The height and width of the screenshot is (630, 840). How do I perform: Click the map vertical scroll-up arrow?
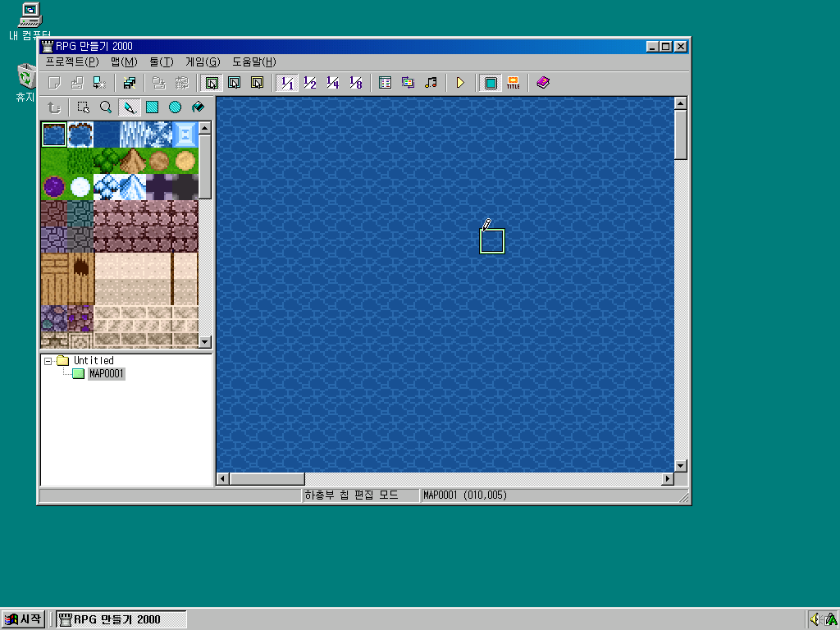click(x=680, y=103)
